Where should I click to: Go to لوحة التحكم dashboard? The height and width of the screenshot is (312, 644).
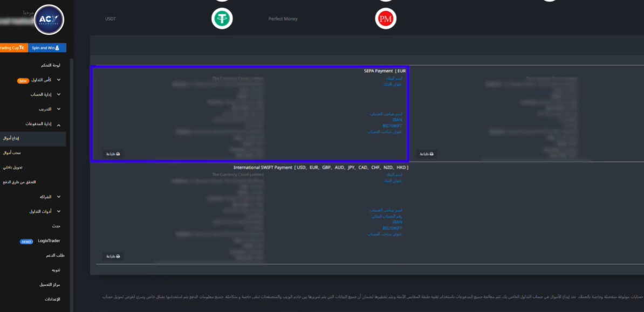click(50, 65)
